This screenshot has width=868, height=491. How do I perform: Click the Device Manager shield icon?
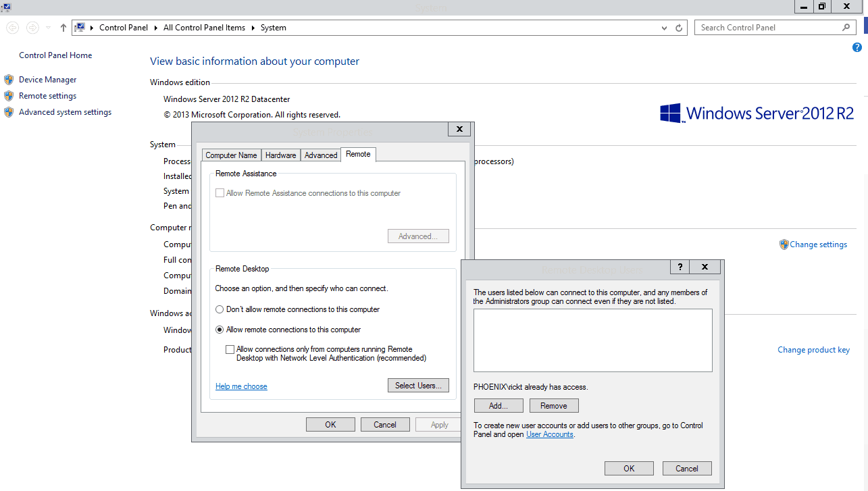click(x=9, y=80)
